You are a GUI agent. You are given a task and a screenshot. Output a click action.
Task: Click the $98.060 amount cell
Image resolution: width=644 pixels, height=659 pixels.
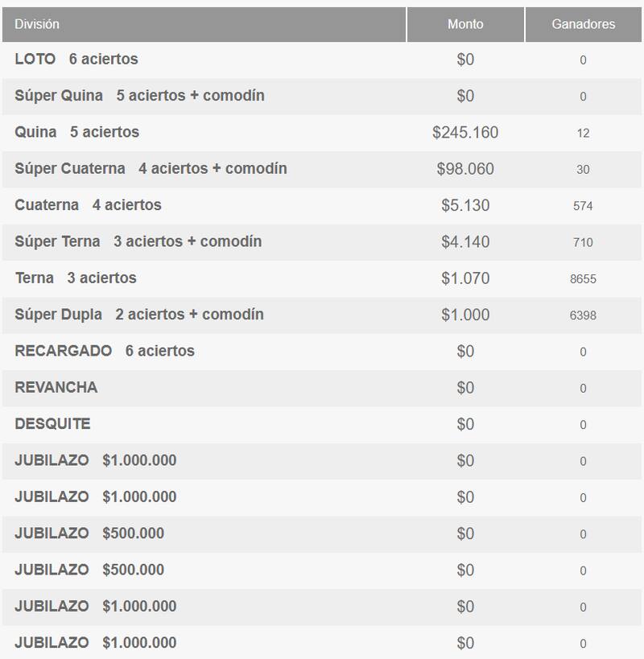465,169
